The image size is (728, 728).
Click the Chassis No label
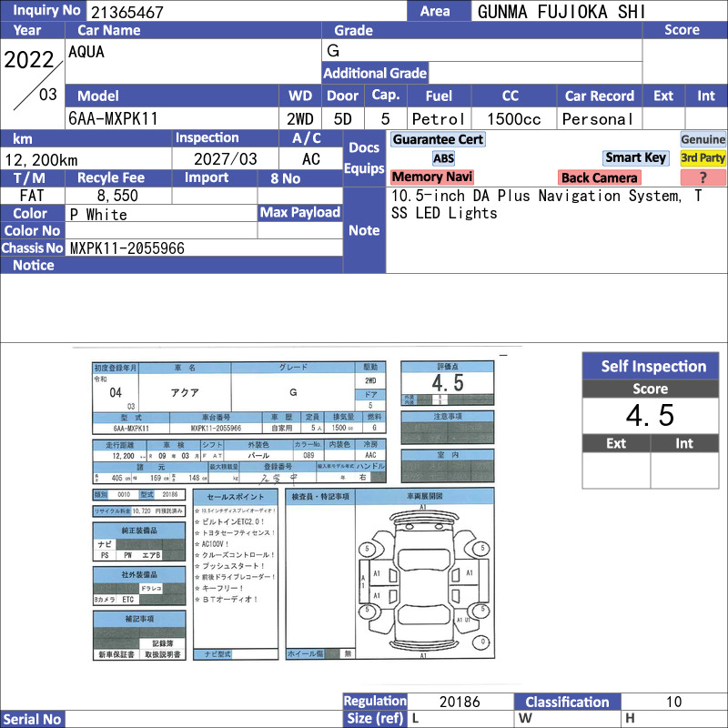click(x=32, y=248)
